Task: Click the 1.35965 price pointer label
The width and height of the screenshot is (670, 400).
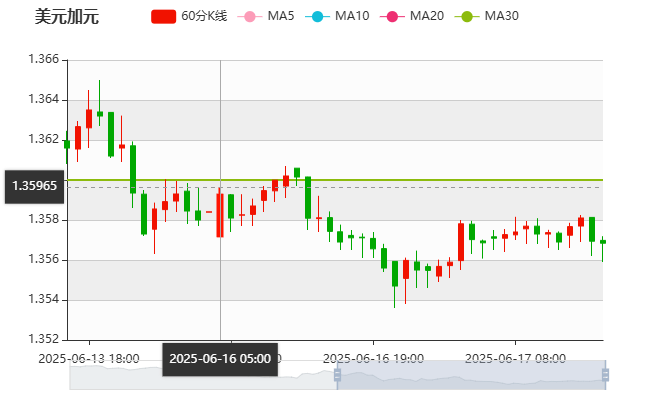Action: tap(35, 186)
